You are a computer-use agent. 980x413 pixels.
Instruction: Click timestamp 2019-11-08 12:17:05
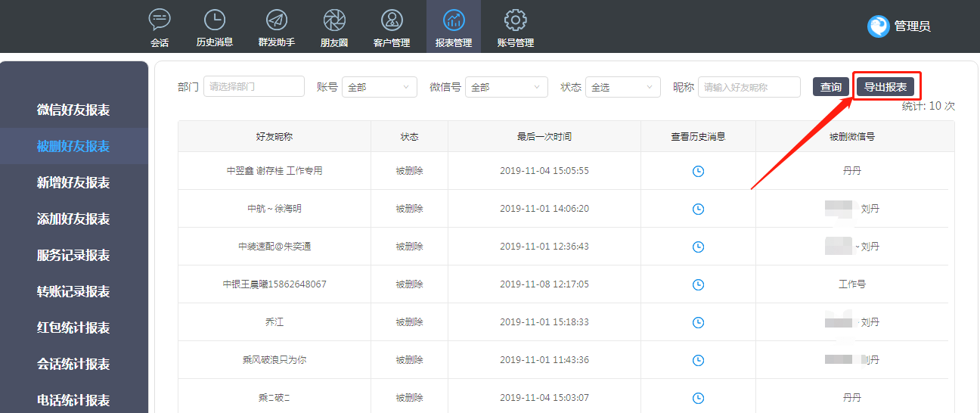click(544, 284)
